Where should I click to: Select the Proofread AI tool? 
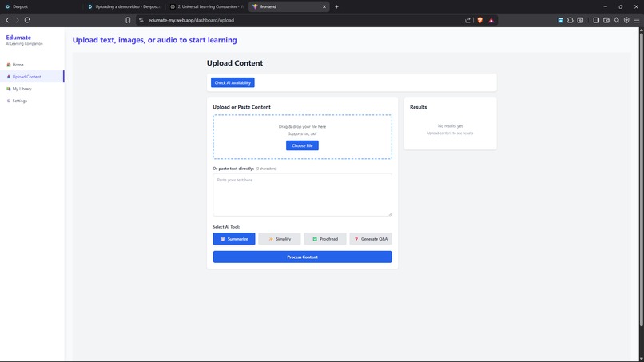click(325, 239)
